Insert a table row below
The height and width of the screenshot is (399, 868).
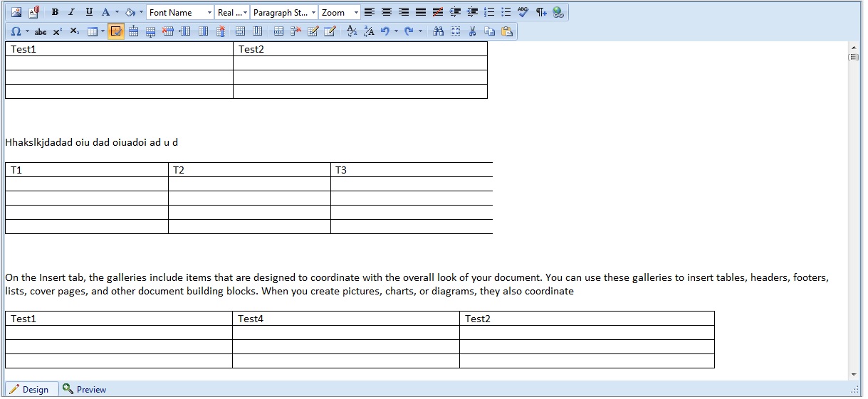pyautogui.click(x=150, y=31)
